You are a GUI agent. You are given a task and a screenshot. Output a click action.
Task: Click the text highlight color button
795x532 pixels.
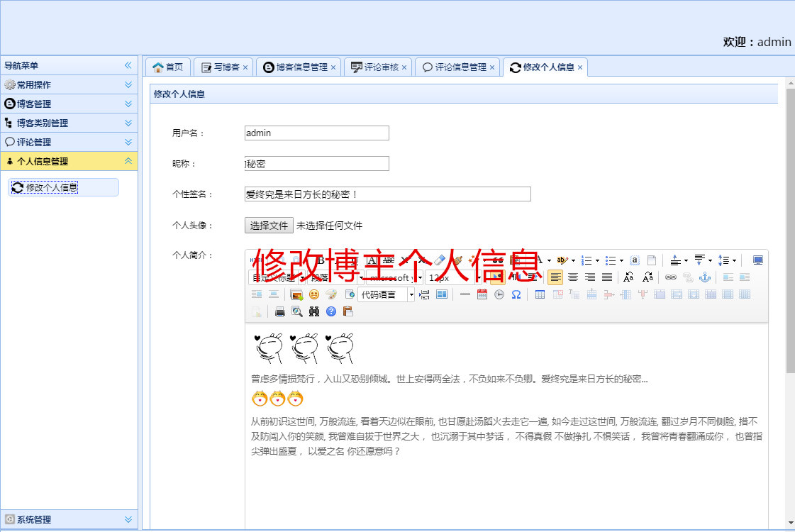coord(562,260)
